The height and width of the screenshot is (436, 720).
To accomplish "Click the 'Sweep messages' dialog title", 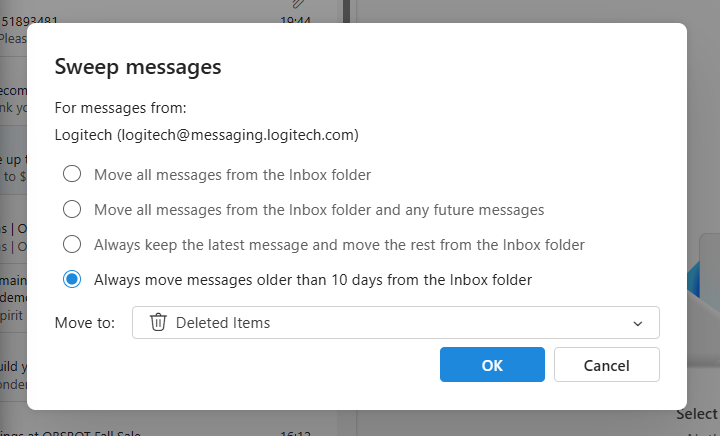I will [137, 67].
